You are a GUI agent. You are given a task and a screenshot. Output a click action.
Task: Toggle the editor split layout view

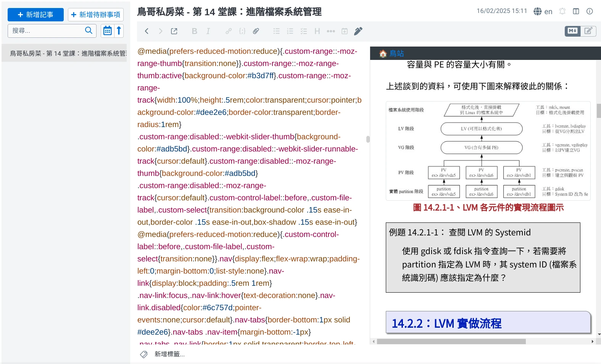[x=576, y=11]
